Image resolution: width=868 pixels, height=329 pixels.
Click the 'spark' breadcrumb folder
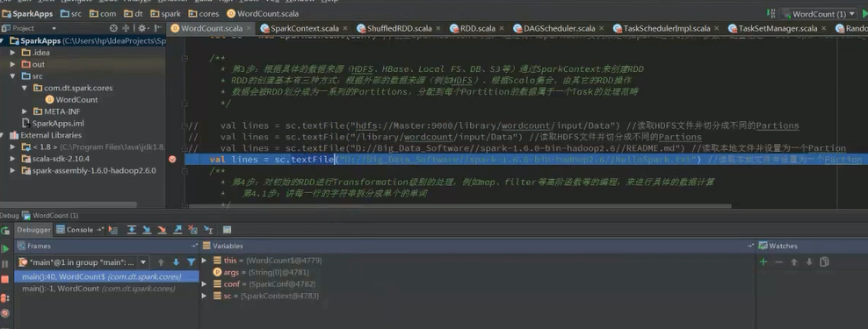point(165,14)
